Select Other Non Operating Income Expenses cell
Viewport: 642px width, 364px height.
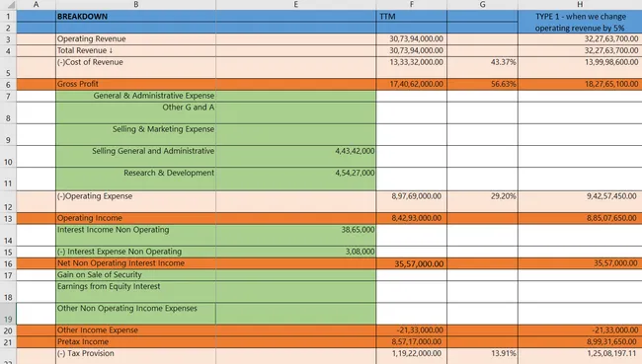(136, 314)
